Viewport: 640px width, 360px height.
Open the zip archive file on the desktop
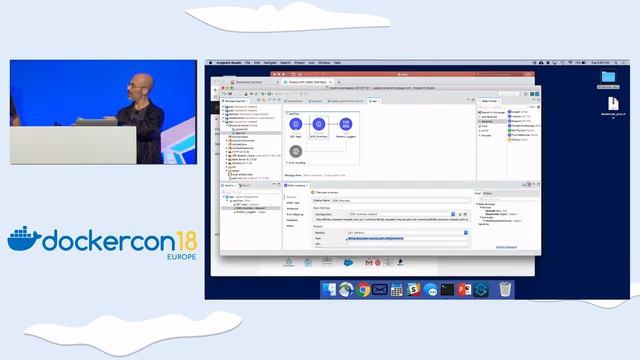[x=613, y=104]
